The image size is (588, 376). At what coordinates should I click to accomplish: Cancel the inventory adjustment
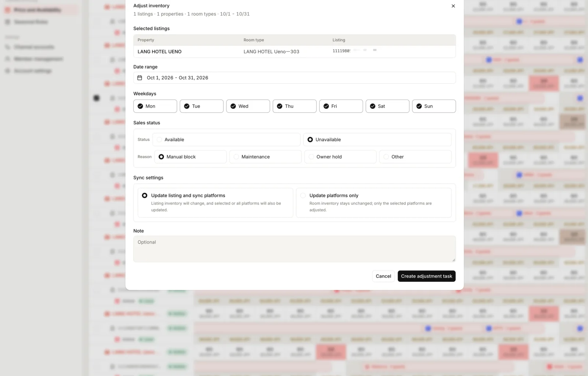383,276
